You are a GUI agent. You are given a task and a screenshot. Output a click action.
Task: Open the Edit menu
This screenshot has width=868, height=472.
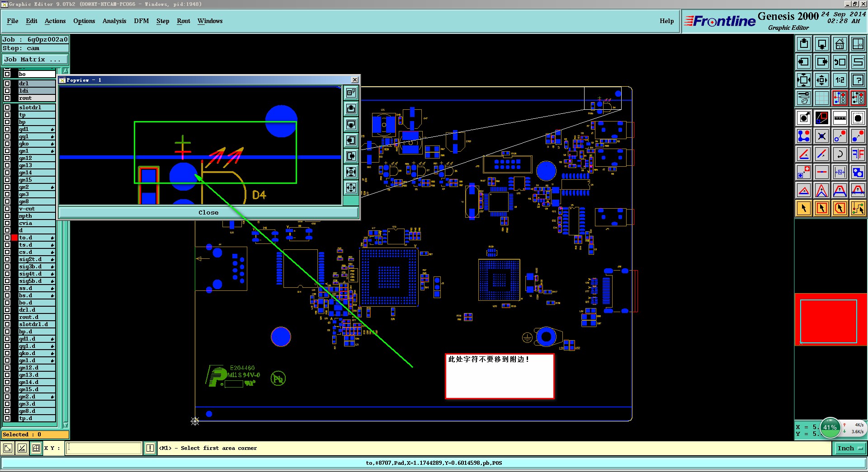point(32,21)
